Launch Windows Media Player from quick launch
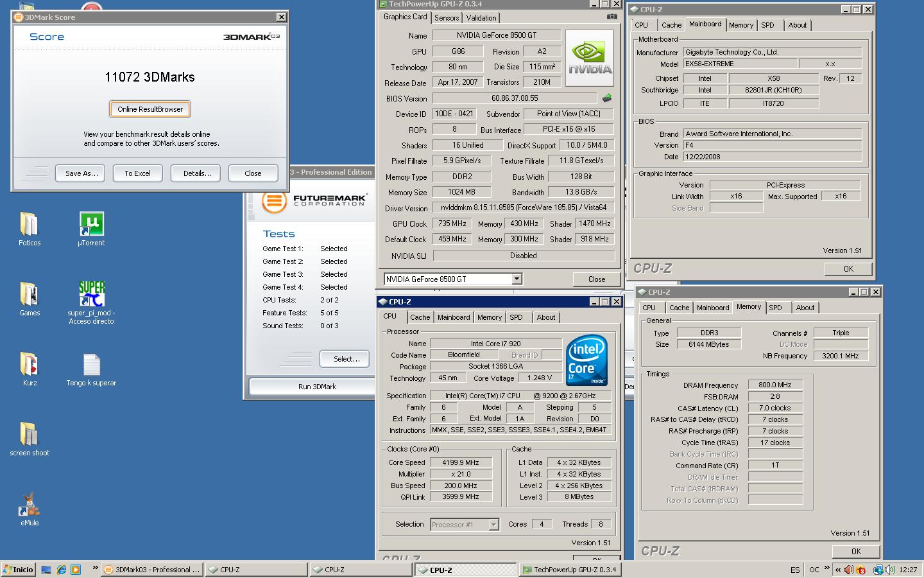The height and width of the screenshot is (578, 924). point(76,570)
